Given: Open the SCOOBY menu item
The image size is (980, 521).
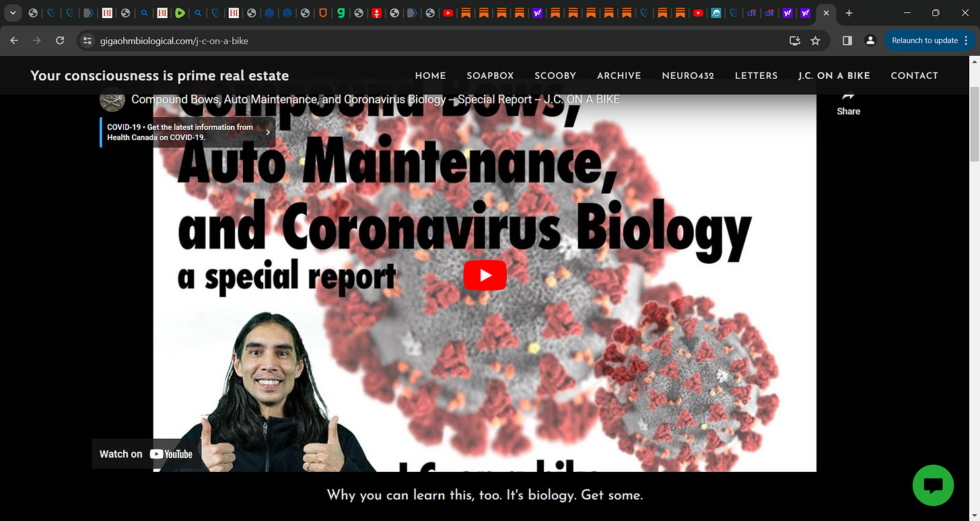Looking at the screenshot, I should coord(555,75).
